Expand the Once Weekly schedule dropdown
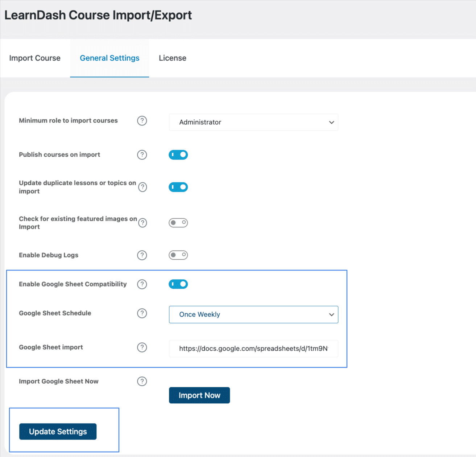This screenshot has height=457, width=476. pyautogui.click(x=254, y=314)
